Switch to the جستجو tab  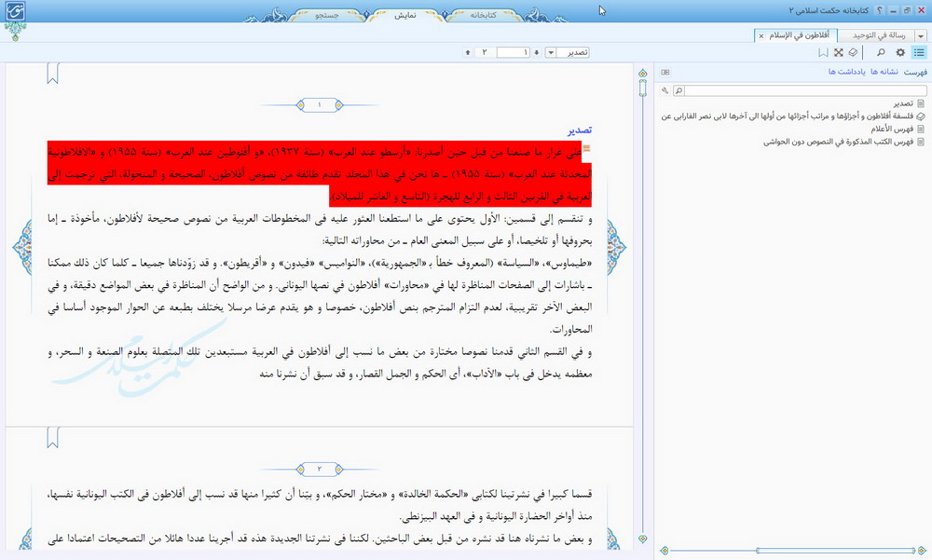[x=327, y=15]
